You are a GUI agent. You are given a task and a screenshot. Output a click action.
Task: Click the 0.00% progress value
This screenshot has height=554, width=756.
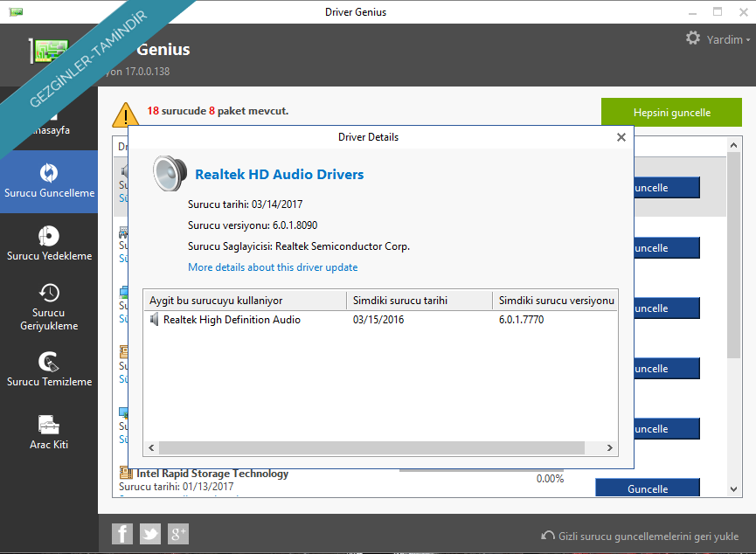(550, 479)
